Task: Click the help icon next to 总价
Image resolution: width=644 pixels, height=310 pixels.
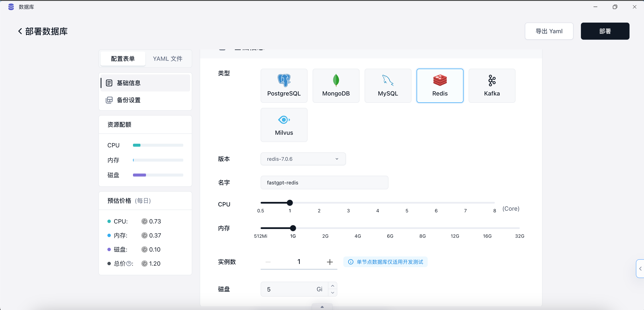Action: pos(129,264)
